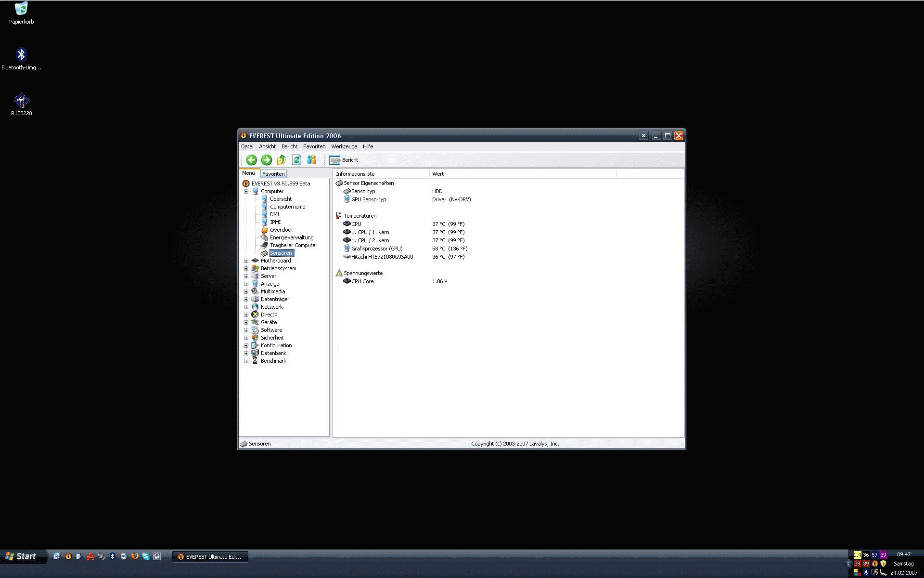Select the Hitachi HTS721080G9SA00 row
This screenshot has height=578, width=924.
click(x=508, y=257)
